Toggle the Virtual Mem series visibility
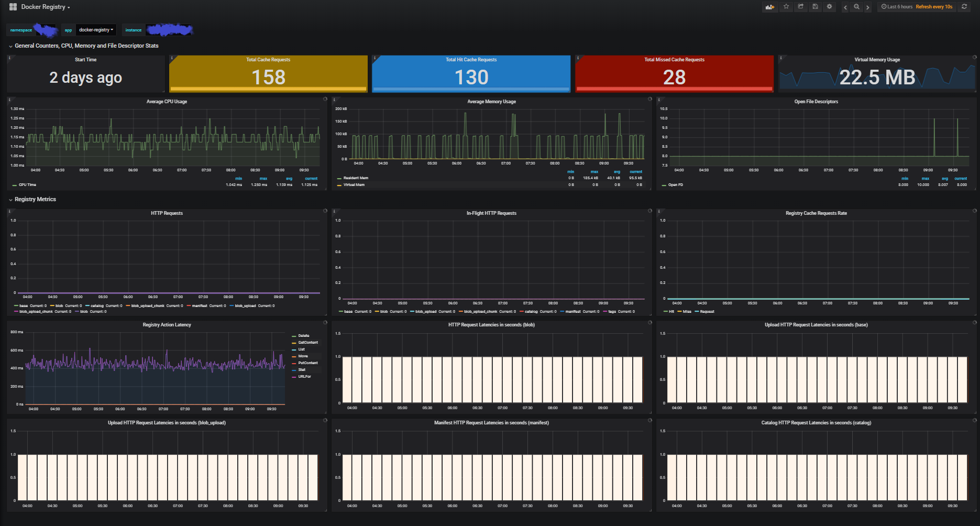This screenshot has height=526, width=980. point(354,185)
